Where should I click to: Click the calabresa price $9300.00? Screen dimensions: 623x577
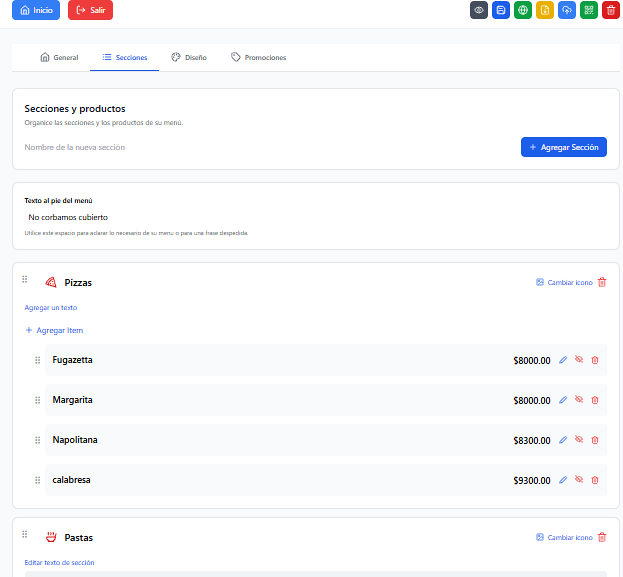tap(532, 481)
